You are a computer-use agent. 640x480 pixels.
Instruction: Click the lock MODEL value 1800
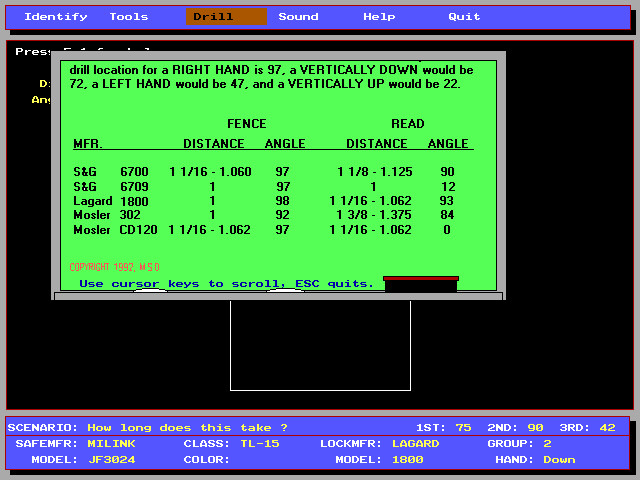tap(407, 460)
